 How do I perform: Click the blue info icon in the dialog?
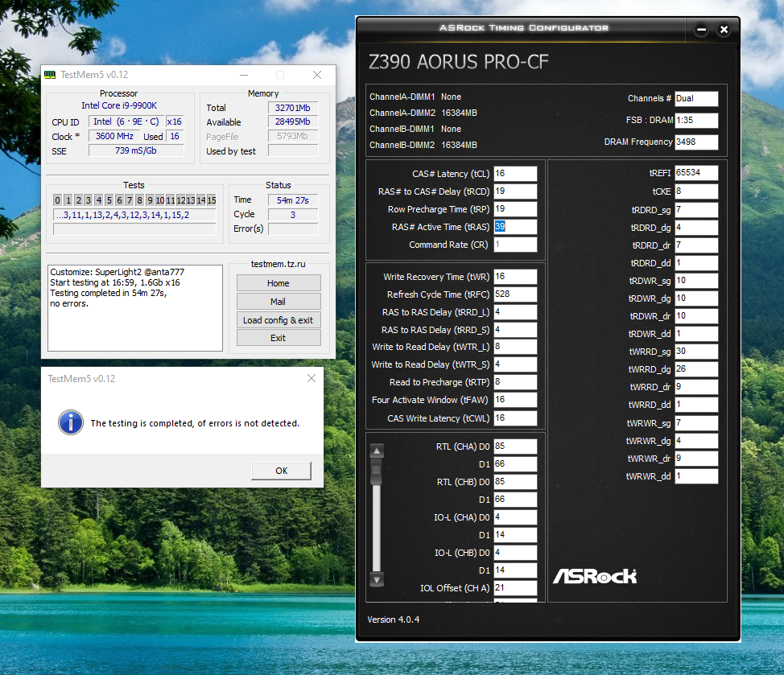[71, 422]
